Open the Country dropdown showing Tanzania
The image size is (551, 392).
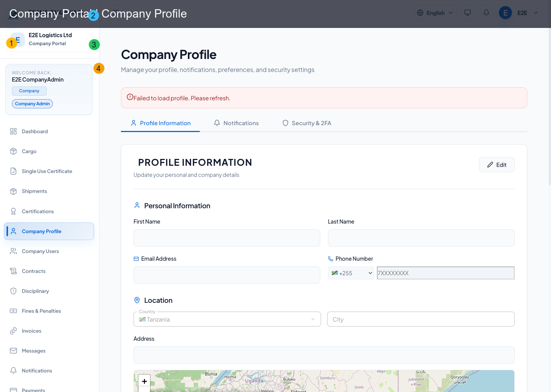[x=227, y=319]
